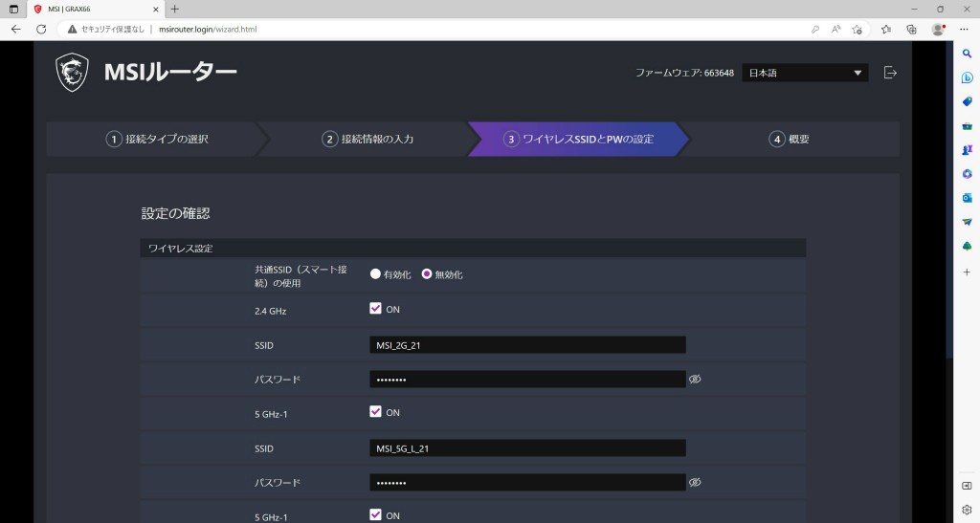Select the MSI | GRAX66 browser tab
This screenshot has height=523, width=980.
pos(97,10)
